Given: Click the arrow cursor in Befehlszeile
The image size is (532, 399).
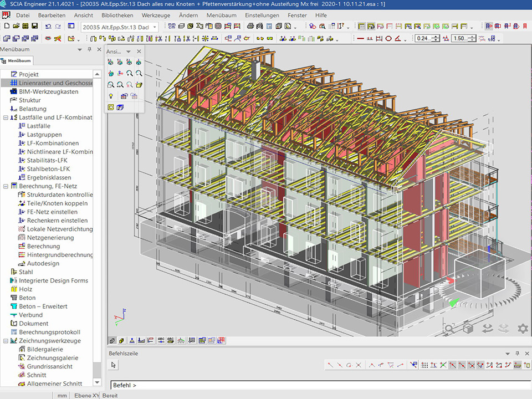Looking at the screenshot, I should [114, 365].
